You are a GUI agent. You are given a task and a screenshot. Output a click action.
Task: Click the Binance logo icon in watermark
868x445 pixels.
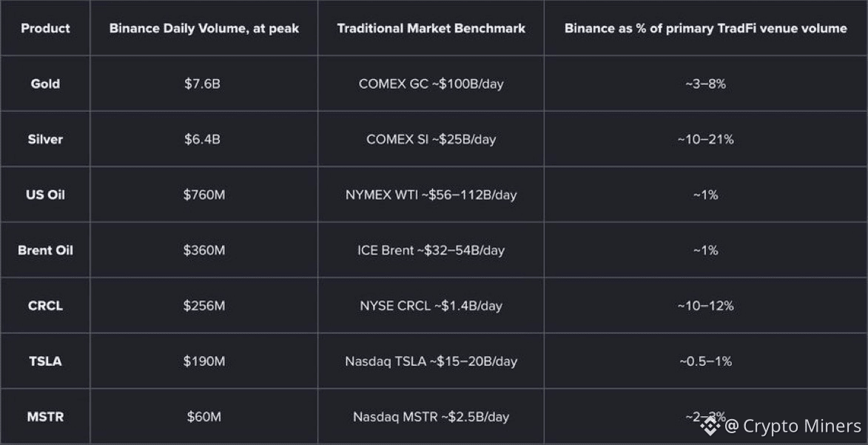coord(710,425)
